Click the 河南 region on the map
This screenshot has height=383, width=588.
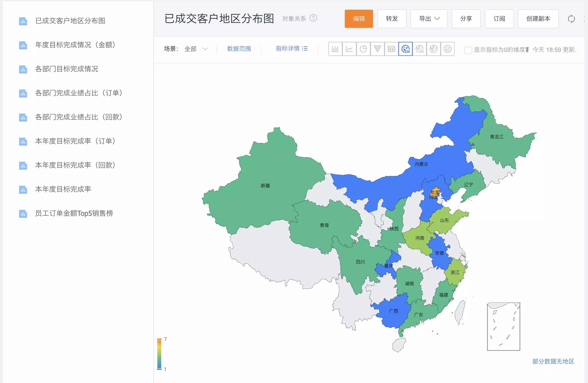point(420,238)
